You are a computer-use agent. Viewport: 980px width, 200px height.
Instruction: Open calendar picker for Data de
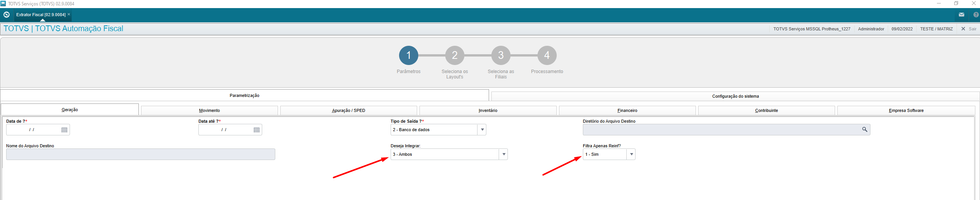(64, 130)
